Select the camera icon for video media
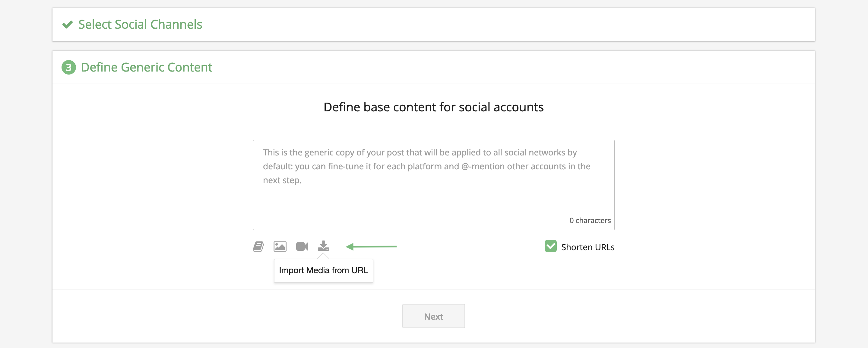This screenshot has width=868, height=348. coord(302,246)
